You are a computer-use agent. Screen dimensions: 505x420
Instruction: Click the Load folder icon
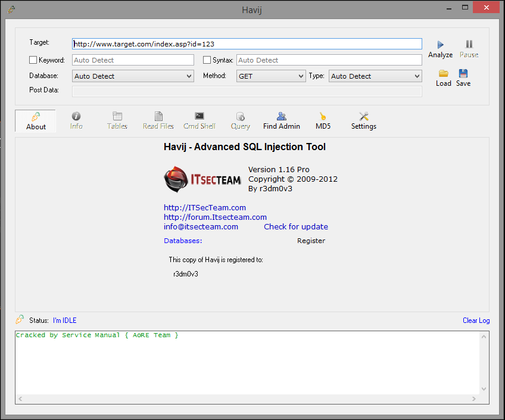444,73
